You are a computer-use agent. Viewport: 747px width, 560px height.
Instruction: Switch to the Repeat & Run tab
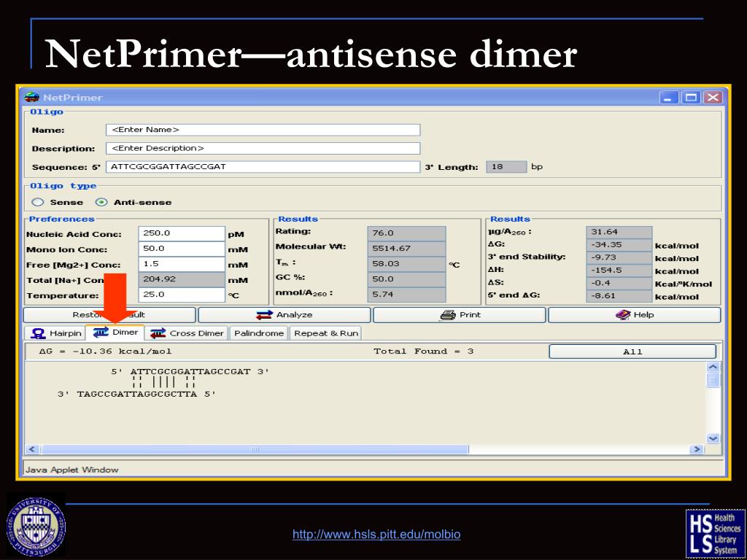[x=326, y=333]
